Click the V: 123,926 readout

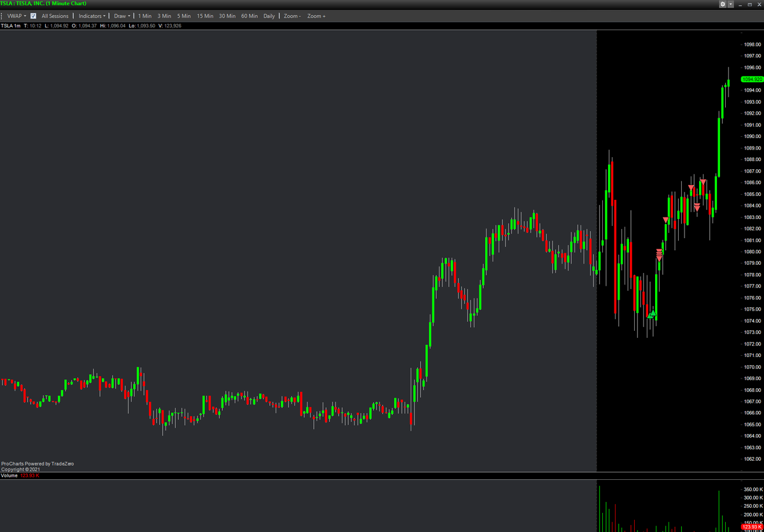[x=169, y=26]
